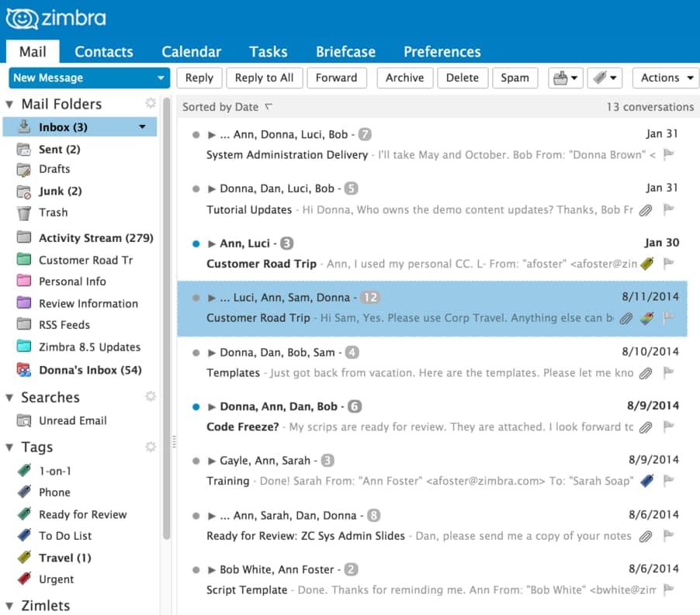Toggle flag on Templates conversation
The height and width of the screenshot is (615, 700).
coord(668,372)
